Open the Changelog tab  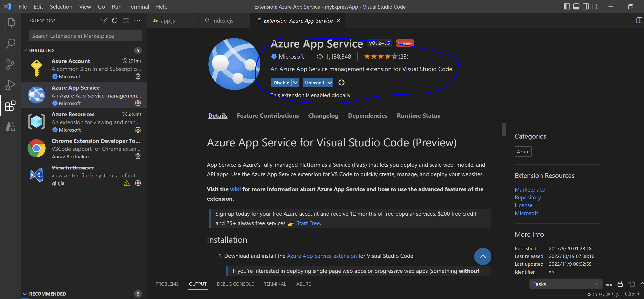coord(323,116)
